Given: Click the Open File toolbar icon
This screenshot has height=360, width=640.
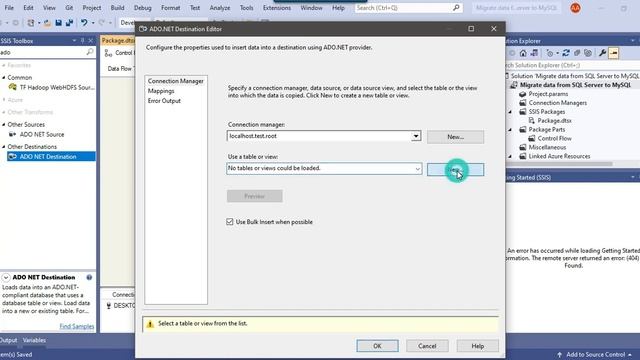Looking at the screenshot, I should [47, 23].
